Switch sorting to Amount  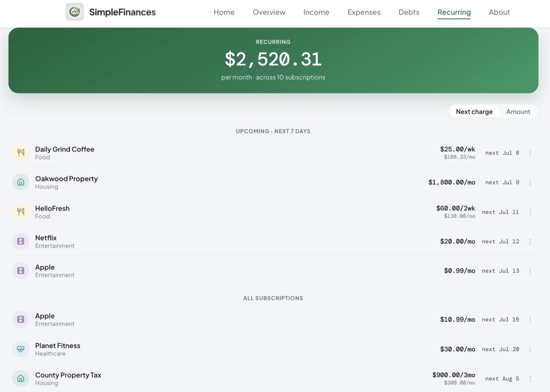coord(518,111)
